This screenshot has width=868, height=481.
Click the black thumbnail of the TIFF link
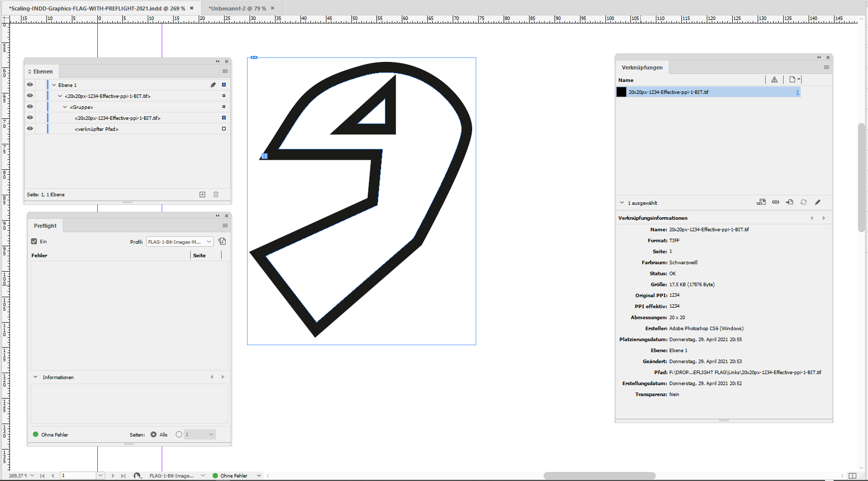(621, 92)
